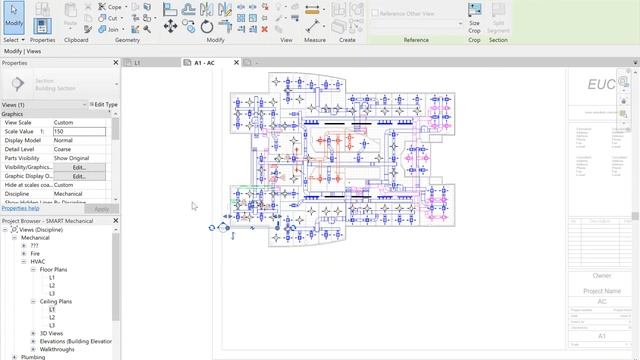Click the Size Crop tool
640x360 pixels.
[474, 18]
